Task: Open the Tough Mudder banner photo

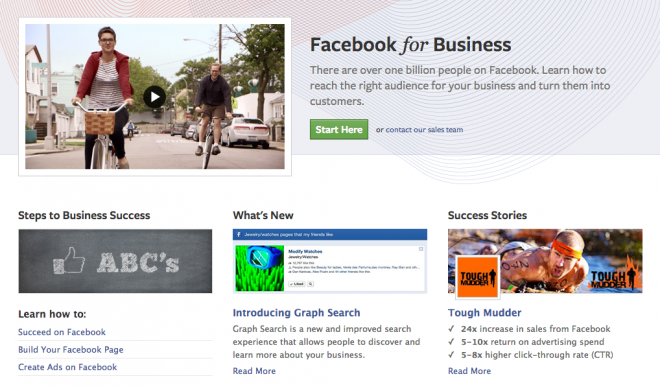Action: tap(545, 261)
